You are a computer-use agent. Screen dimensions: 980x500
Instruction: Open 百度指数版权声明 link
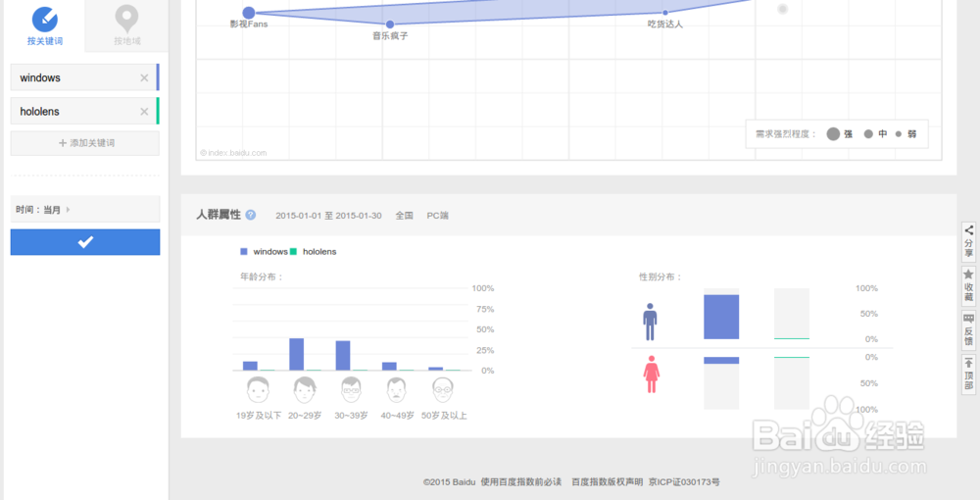coord(607,482)
